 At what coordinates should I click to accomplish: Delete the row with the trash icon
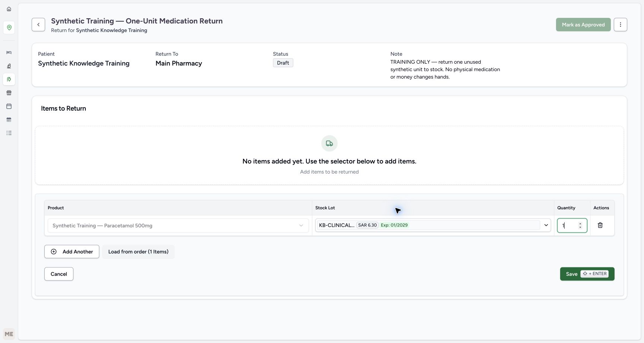tap(600, 225)
